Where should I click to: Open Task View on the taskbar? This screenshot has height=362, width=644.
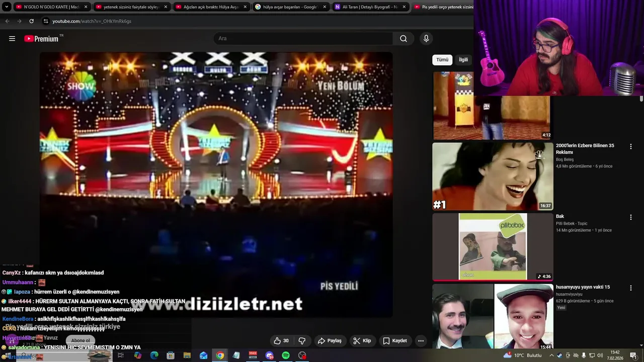[121, 355]
